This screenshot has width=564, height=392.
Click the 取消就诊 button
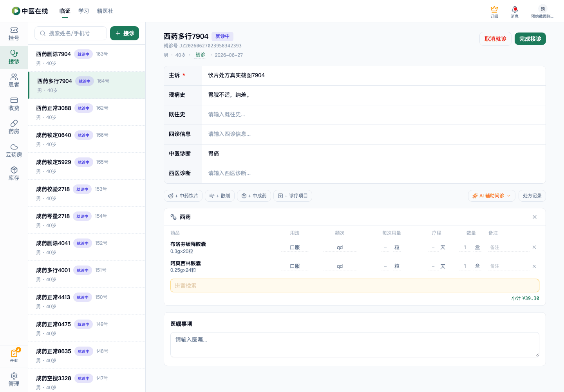coord(495,39)
